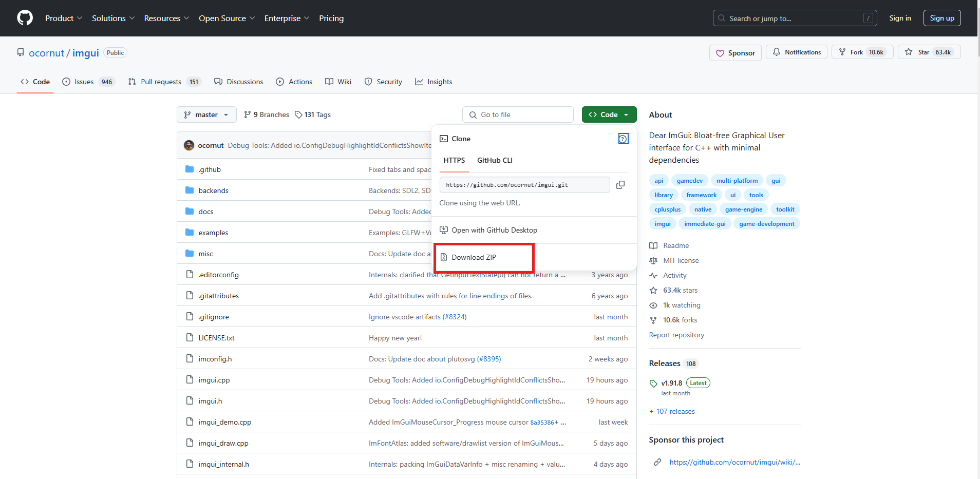980x479 pixels.
Task: Open the Pricing page
Action: (331, 18)
